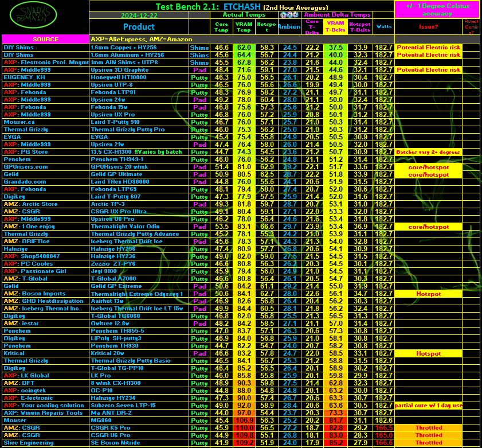Select the LK Pro product cell
This screenshot has height=448, width=482.
point(139,376)
